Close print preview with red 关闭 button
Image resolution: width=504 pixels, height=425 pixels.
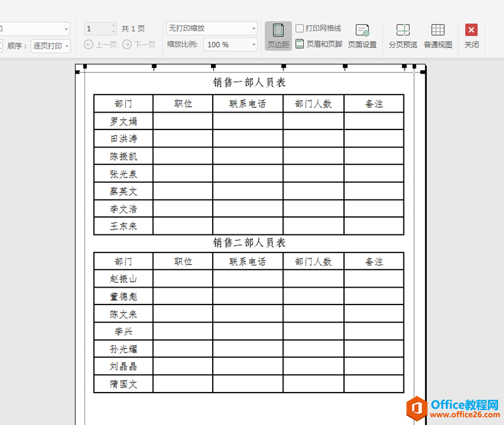[471, 36]
